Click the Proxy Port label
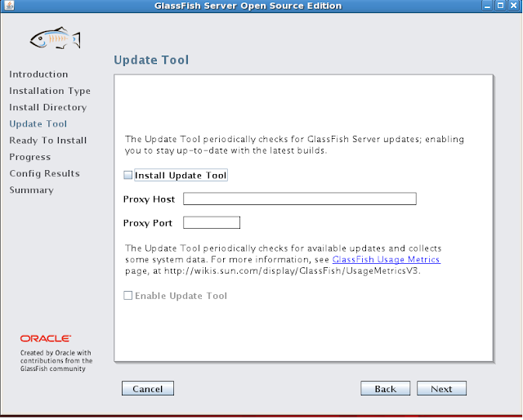Screen dimensions: 523x420 click(x=148, y=223)
